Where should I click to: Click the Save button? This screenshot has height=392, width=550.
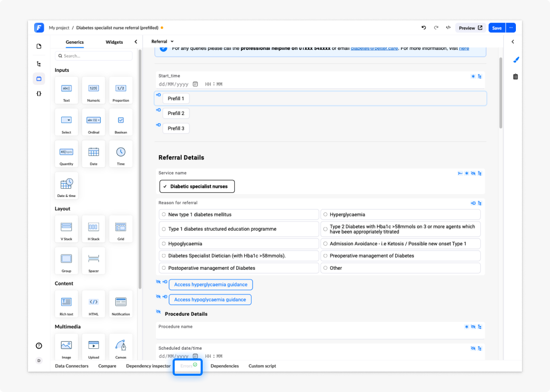(497, 27)
